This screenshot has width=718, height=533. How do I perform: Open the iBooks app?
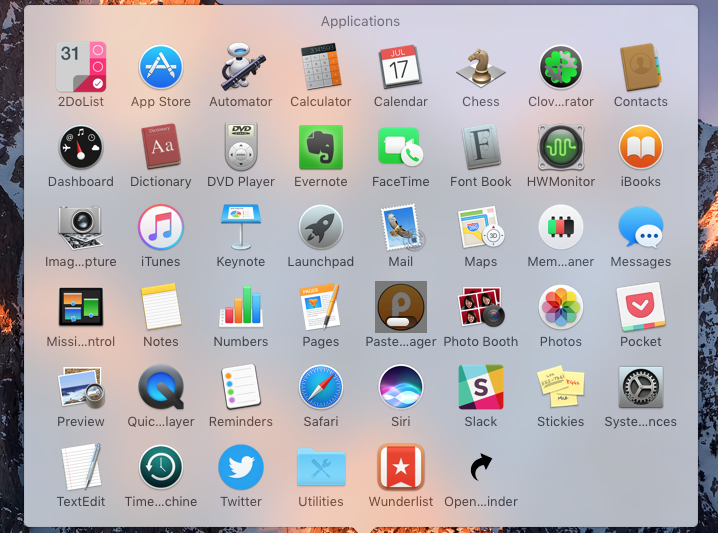pos(641,147)
